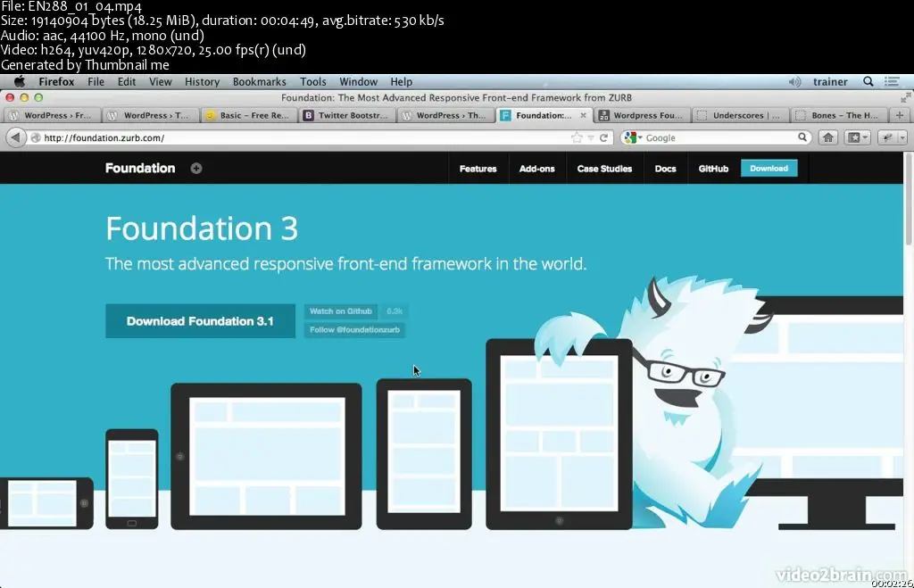The image size is (914, 588).
Task: Click the Google search input field
Action: click(719, 138)
